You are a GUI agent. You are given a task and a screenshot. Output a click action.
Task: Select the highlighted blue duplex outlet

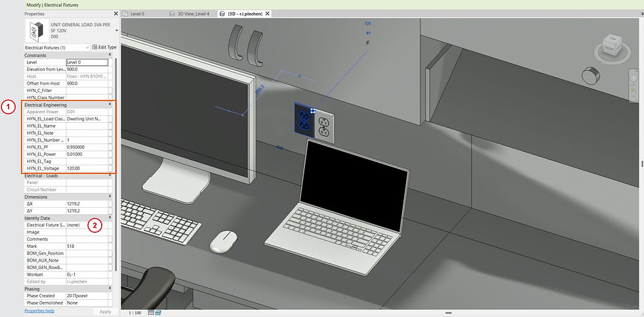click(x=304, y=119)
